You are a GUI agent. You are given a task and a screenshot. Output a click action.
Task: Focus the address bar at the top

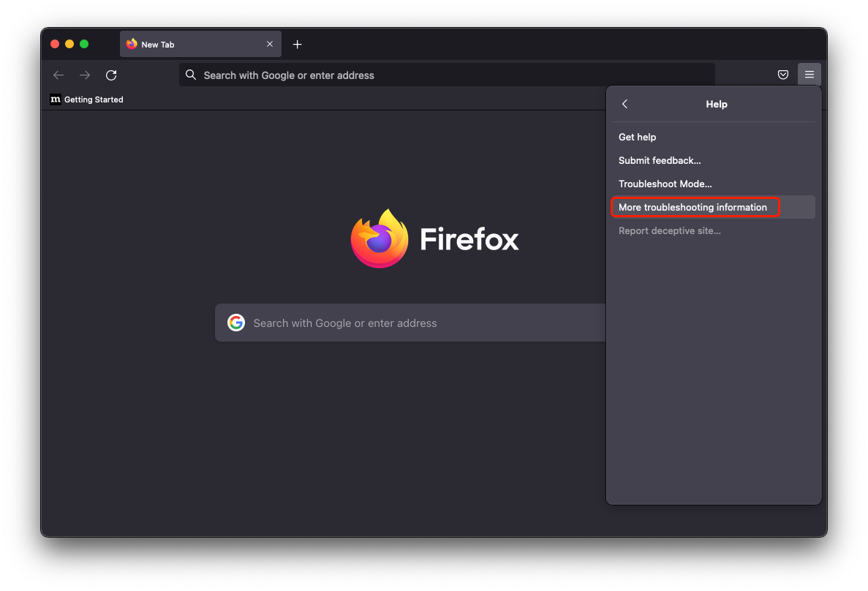click(447, 75)
